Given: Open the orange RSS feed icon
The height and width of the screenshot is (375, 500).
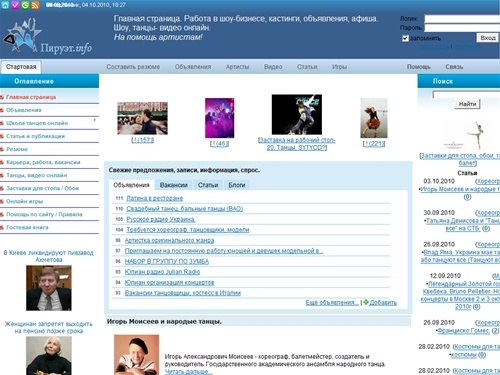Looking at the screenshot, I should tap(35, 5).
